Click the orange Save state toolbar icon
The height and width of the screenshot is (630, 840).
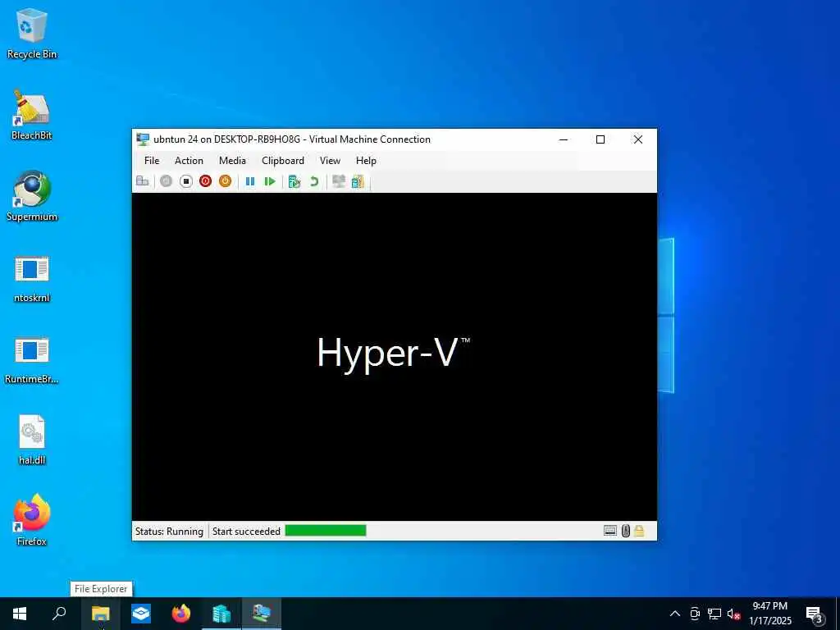point(225,181)
